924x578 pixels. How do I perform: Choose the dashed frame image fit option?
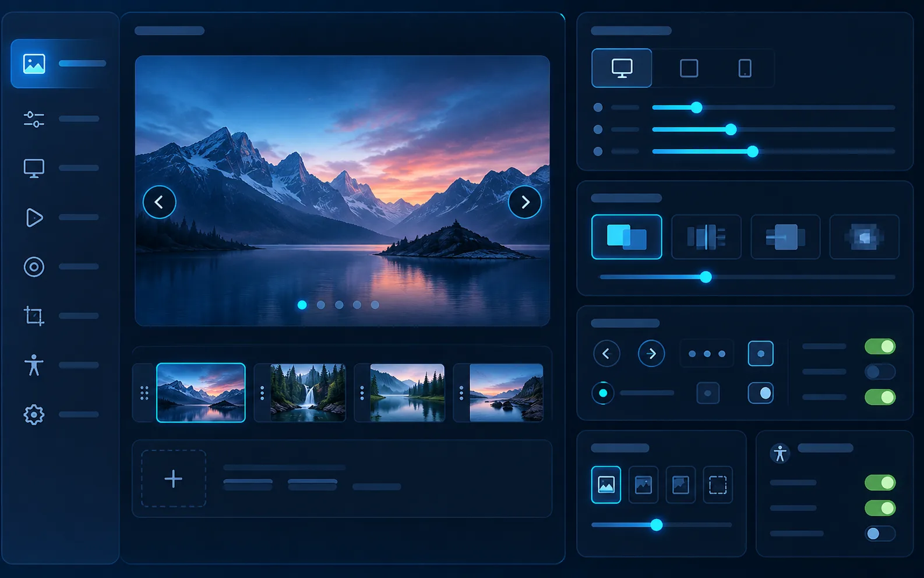click(718, 485)
